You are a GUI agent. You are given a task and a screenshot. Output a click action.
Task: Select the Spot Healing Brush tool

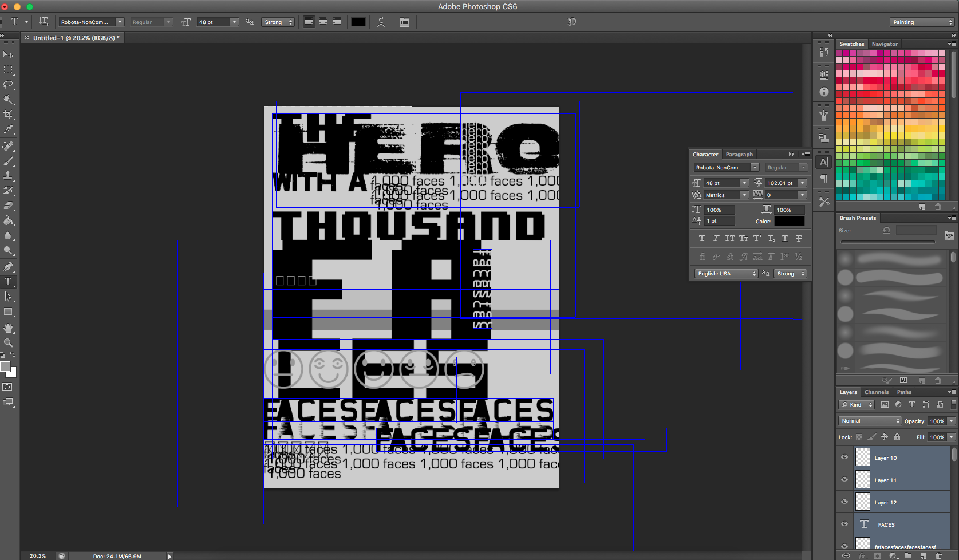tap(8, 146)
